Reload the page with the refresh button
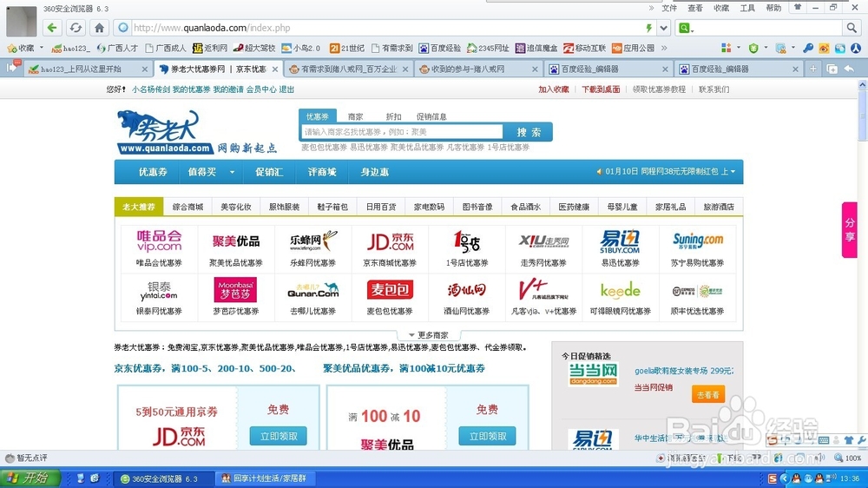This screenshot has height=488, width=868. [76, 28]
